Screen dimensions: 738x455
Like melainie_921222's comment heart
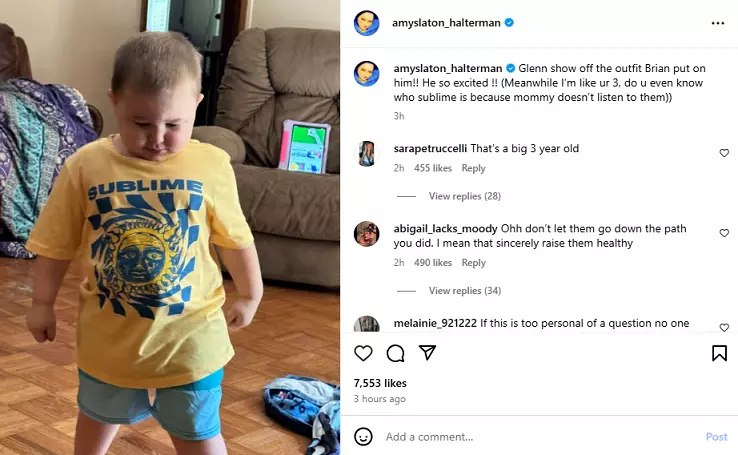point(724,327)
